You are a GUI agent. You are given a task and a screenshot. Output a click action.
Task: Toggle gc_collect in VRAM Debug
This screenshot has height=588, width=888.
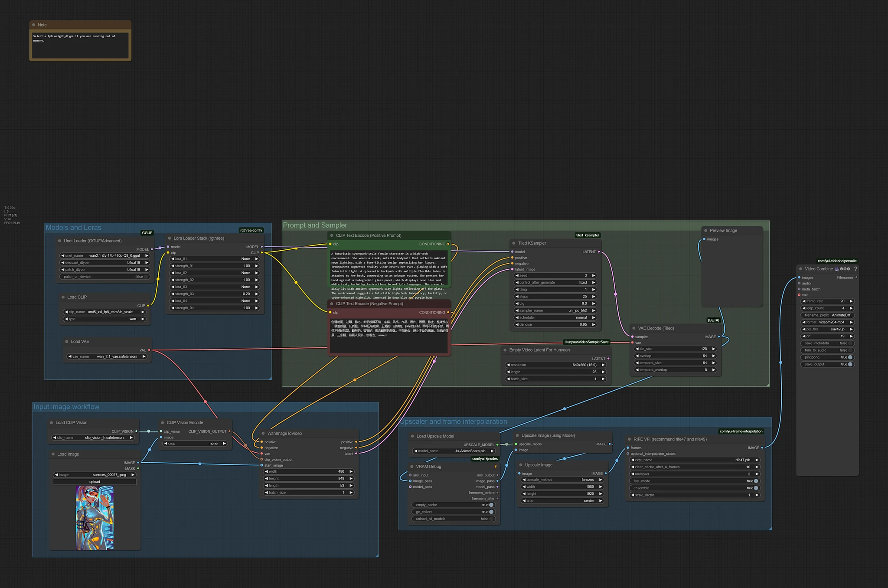[x=454, y=512]
